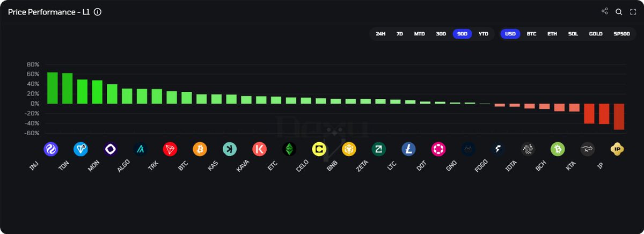Viewport: 644px width, 234px height.
Task: Compare against GOLD
Action: click(x=596, y=34)
